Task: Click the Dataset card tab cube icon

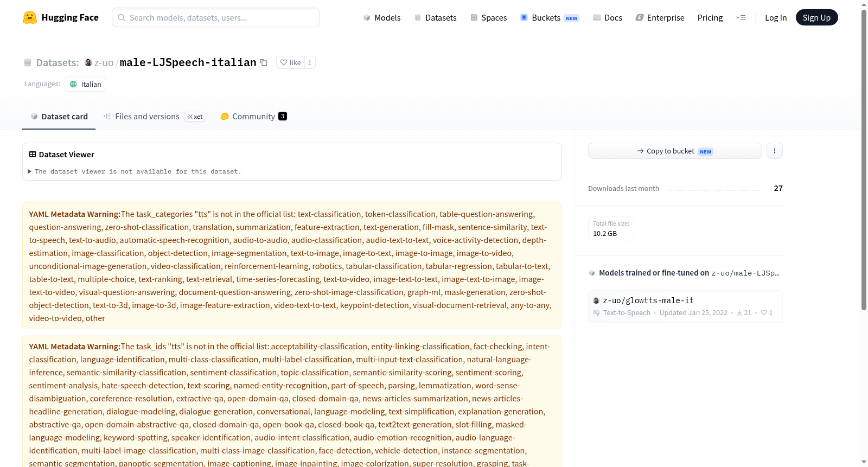Action: tap(34, 117)
